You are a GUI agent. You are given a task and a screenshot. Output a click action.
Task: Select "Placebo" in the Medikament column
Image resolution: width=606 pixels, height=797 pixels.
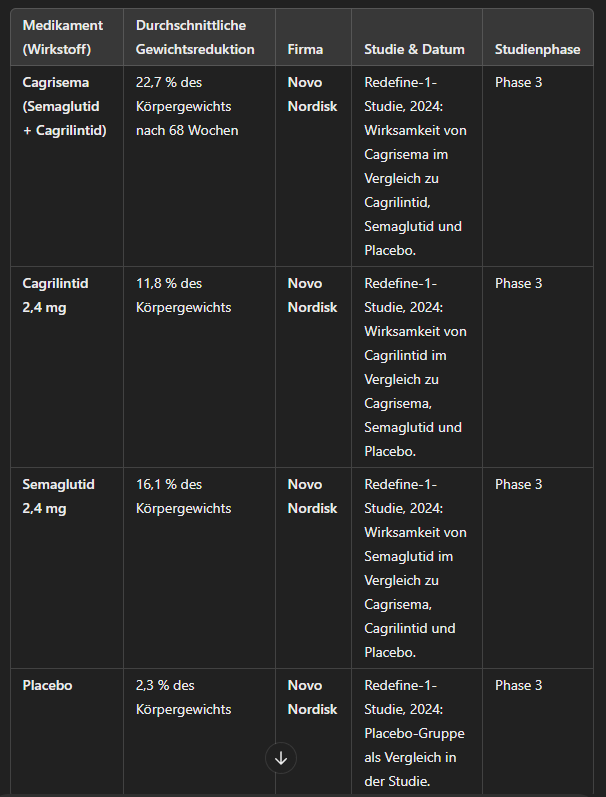coord(48,685)
